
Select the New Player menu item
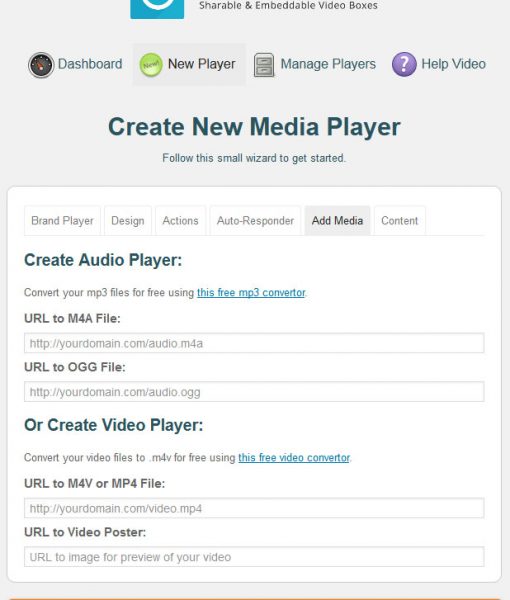189,64
